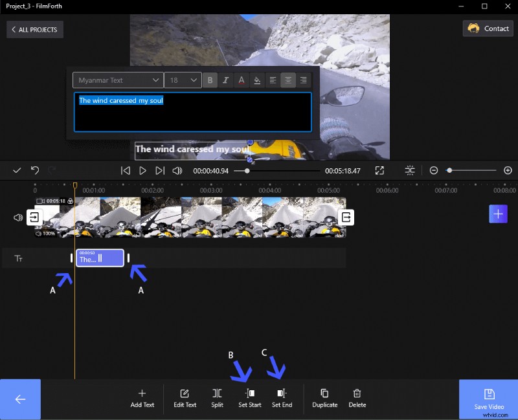Image resolution: width=518 pixels, height=420 pixels.
Task: Toggle bold formatting for the subtitle text
Action: [210, 80]
